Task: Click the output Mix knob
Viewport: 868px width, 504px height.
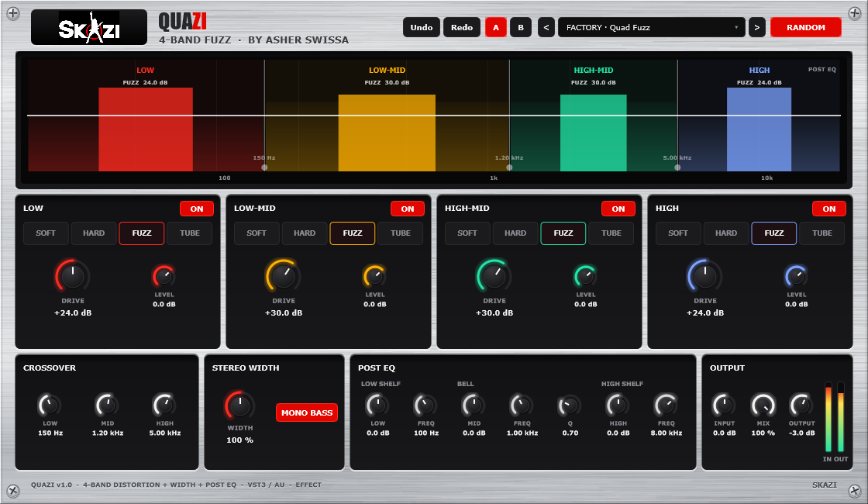Action: (763, 406)
